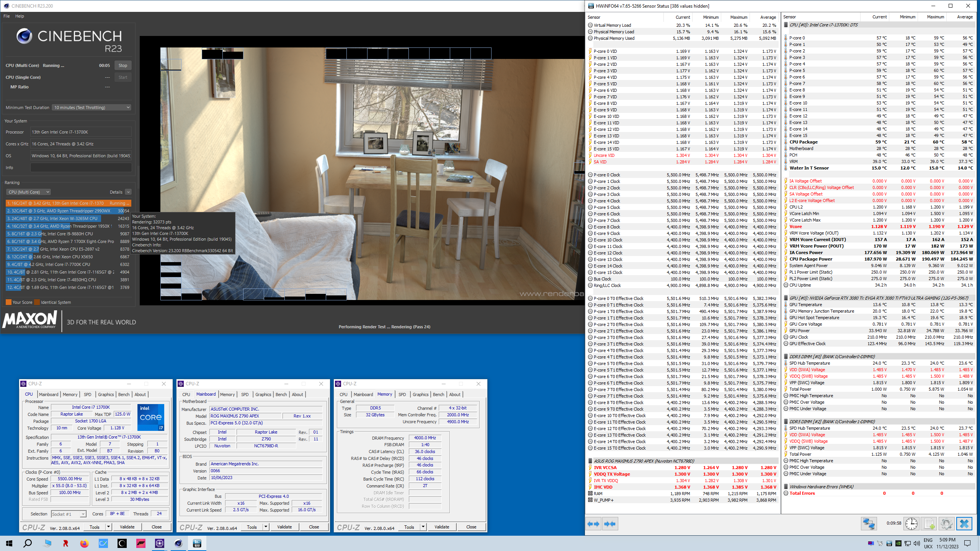The height and width of the screenshot is (551, 980).
Task: Click Intel Core i7 logo in CPU-Z
Action: [x=151, y=417]
